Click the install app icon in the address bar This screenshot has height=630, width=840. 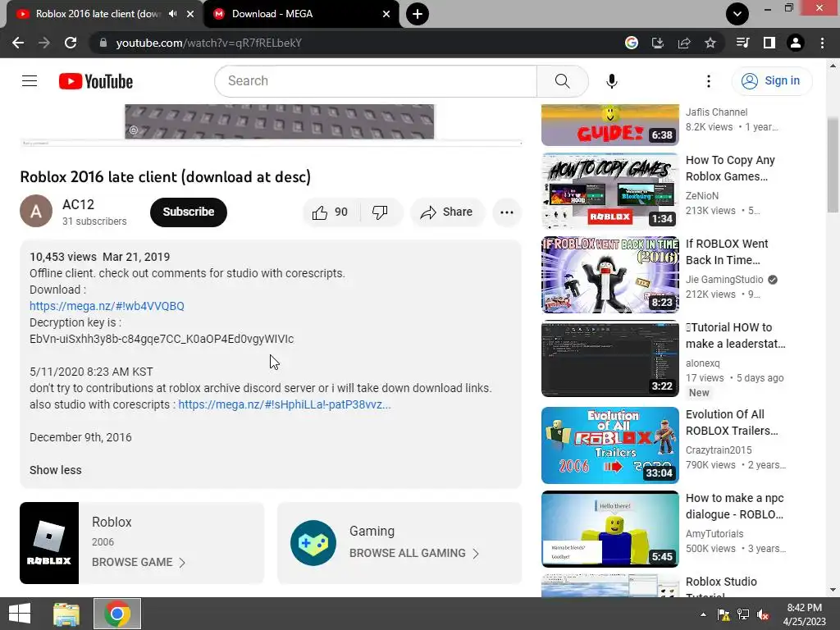click(x=658, y=43)
